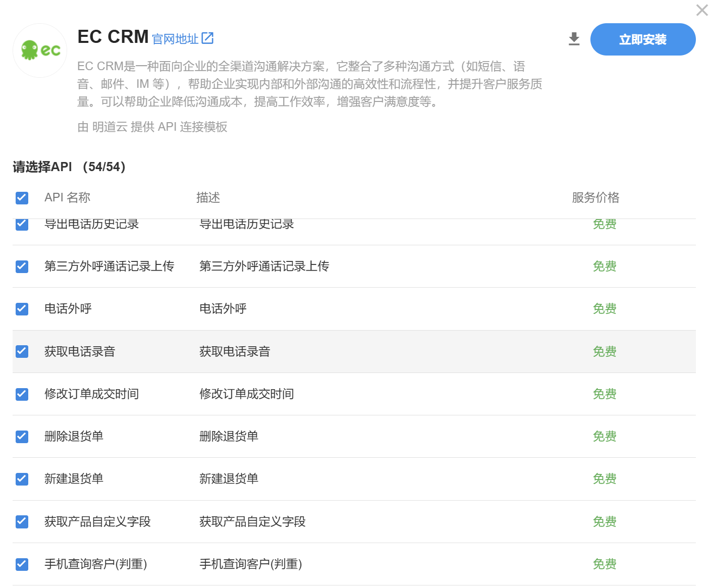
Task: Click the 立即安装 install button
Action: pyautogui.click(x=643, y=39)
